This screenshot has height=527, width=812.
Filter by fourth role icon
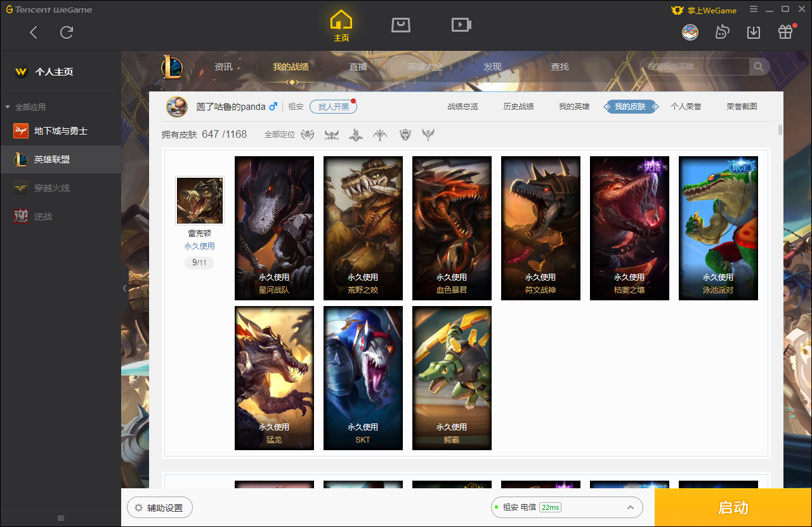380,135
